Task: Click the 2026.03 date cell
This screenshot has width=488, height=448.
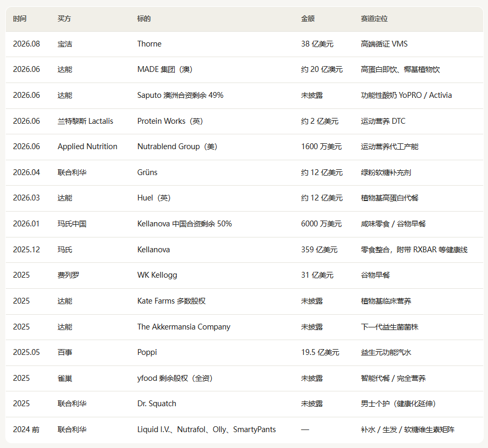Action: tap(26, 198)
